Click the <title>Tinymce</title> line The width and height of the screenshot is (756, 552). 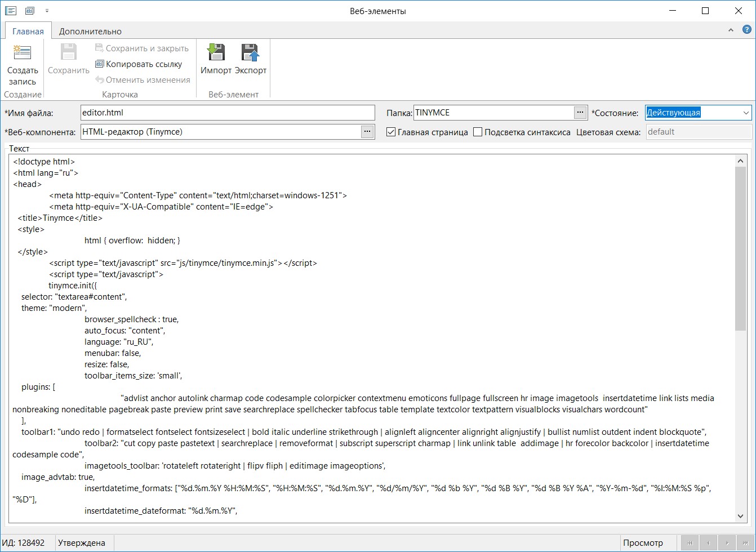pos(60,218)
